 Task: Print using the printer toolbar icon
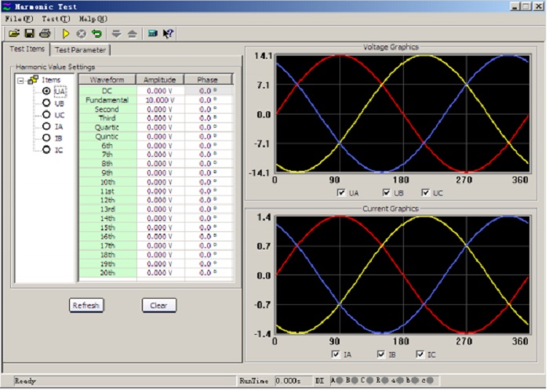click(45, 34)
